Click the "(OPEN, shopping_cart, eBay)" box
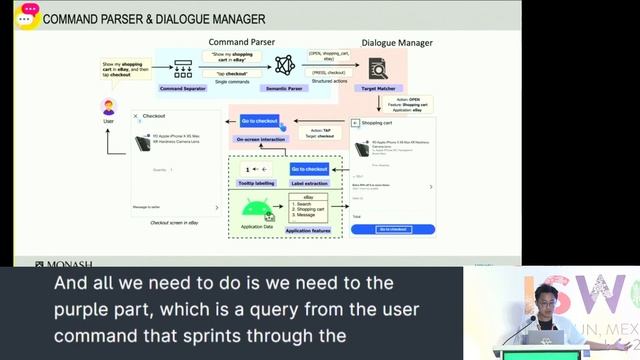Image resolution: width=640 pixels, height=360 pixels. [329, 56]
